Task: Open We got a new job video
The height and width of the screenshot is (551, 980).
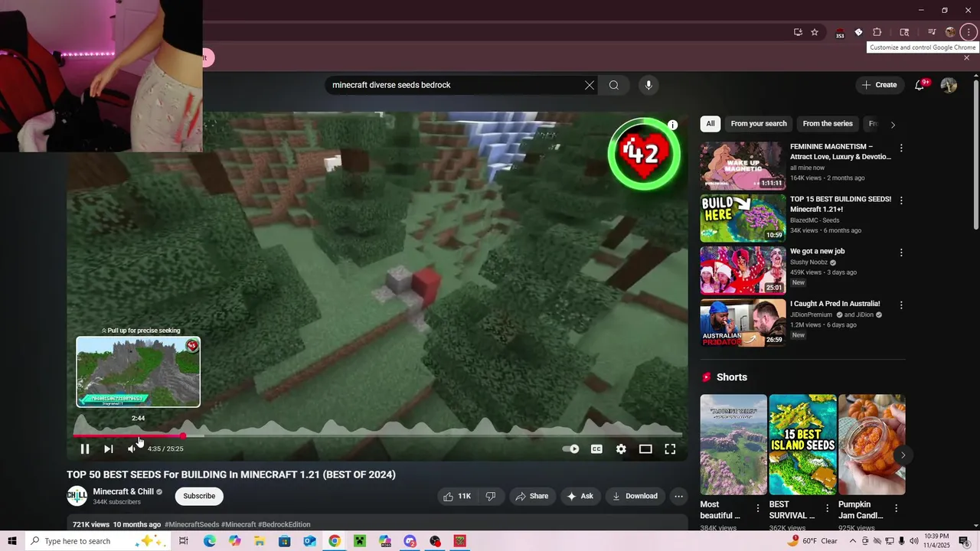Action: (x=743, y=270)
